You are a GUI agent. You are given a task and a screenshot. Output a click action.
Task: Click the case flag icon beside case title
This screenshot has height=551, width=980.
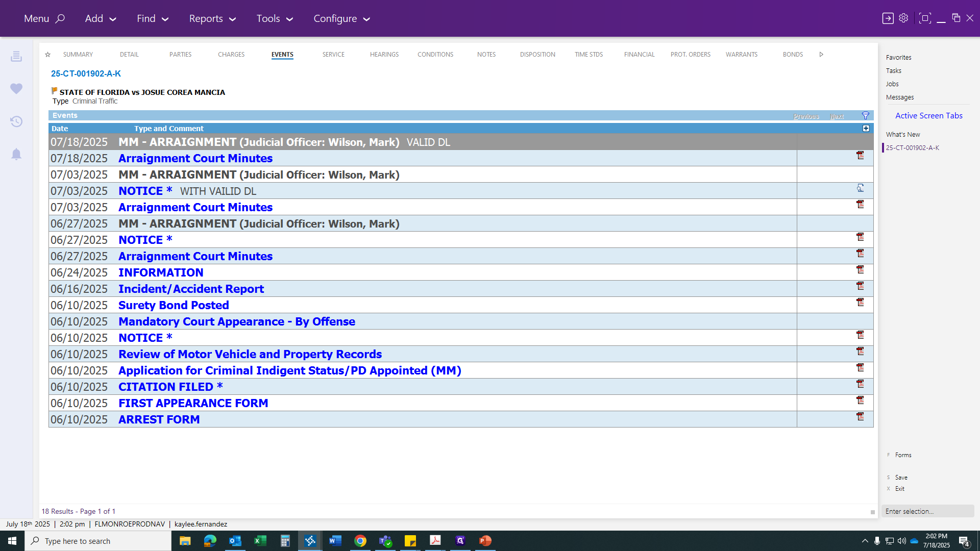(54, 91)
